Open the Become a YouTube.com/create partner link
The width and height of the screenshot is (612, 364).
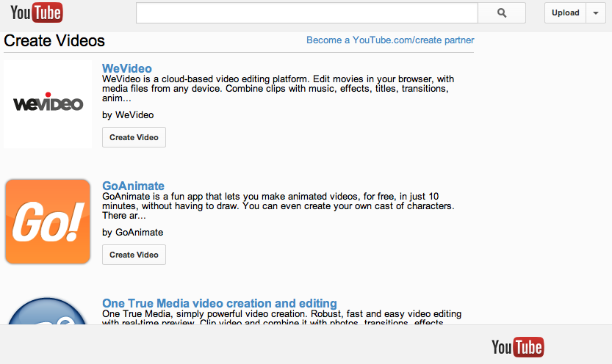(390, 40)
